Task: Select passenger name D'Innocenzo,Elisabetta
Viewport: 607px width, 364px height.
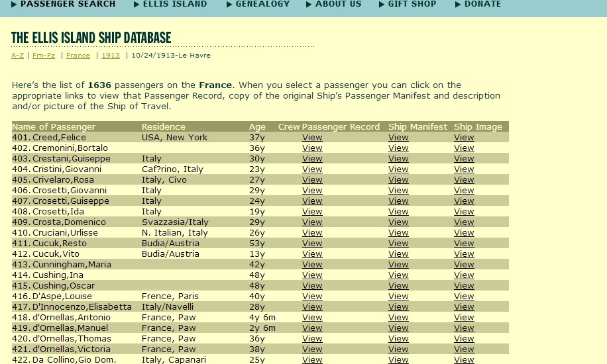Action: (82, 306)
